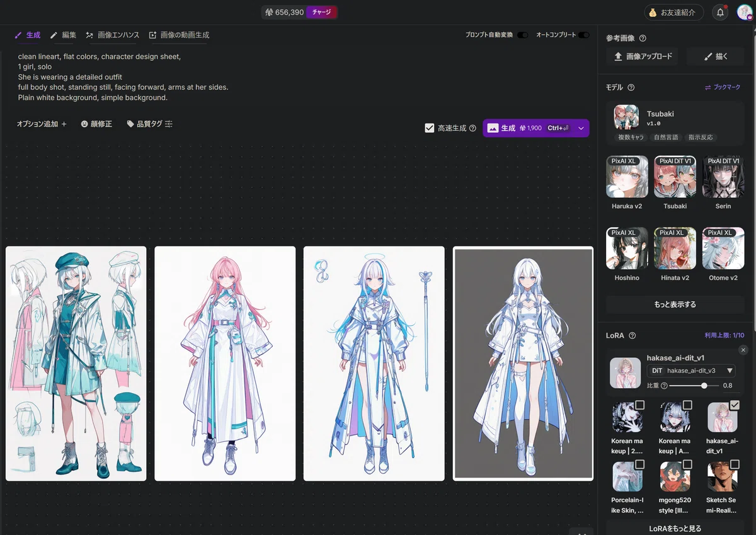Open the white-haired girl gray background image
The height and width of the screenshot is (535, 756).
523,364
